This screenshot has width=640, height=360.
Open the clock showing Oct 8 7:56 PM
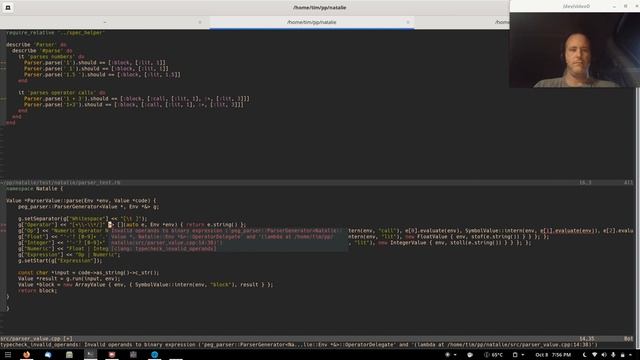tap(553, 355)
